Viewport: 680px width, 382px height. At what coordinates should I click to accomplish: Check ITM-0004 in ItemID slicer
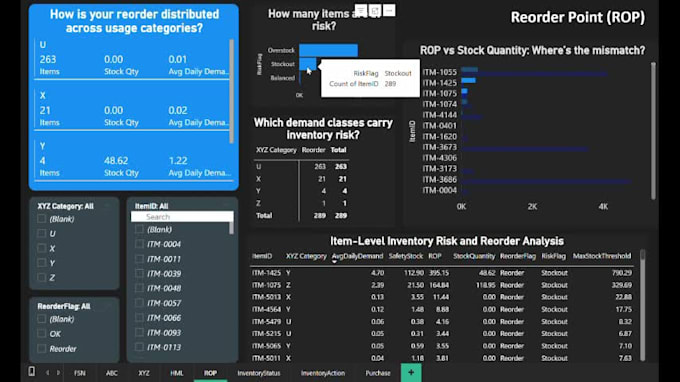click(139, 244)
